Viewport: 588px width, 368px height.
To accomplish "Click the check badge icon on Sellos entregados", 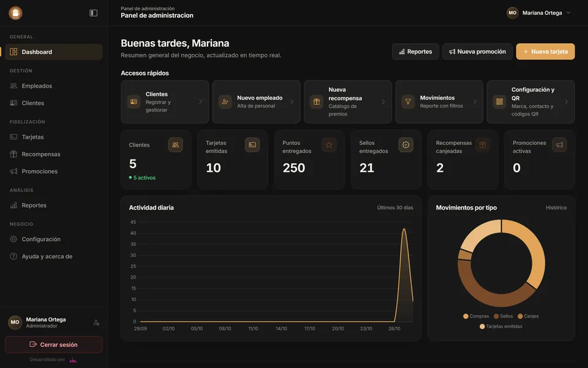I will pyautogui.click(x=405, y=145).
